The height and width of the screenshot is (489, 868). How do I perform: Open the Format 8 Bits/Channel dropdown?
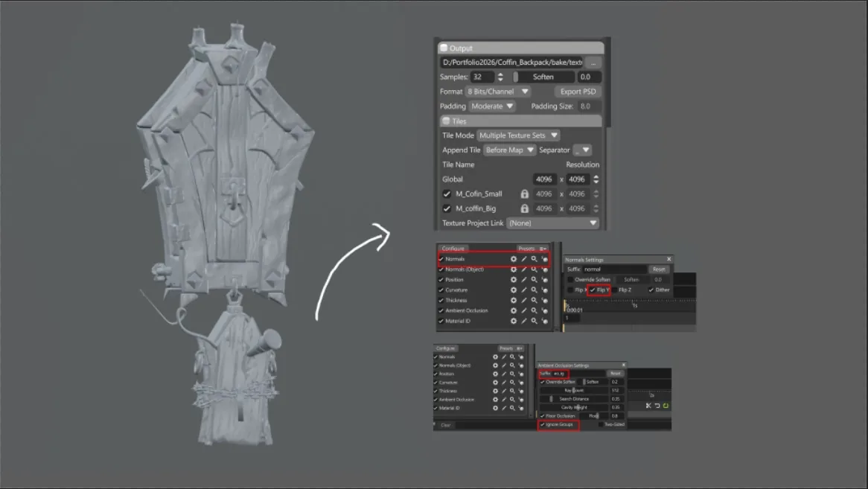tap(498, 92)
